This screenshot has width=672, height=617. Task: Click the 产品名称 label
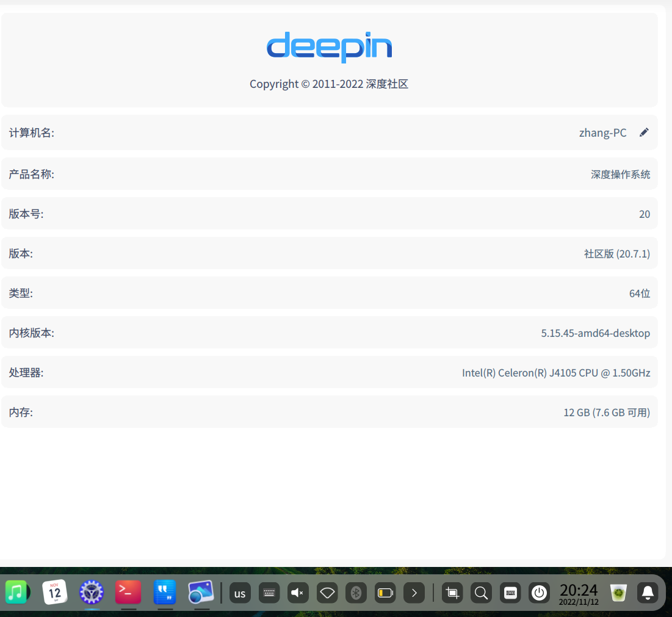click(31, 175)
